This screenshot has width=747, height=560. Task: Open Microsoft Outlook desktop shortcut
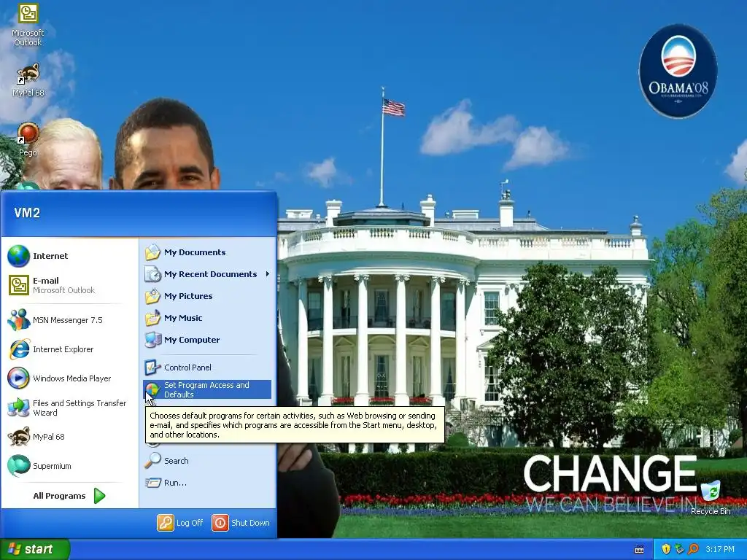pos(28,24)
